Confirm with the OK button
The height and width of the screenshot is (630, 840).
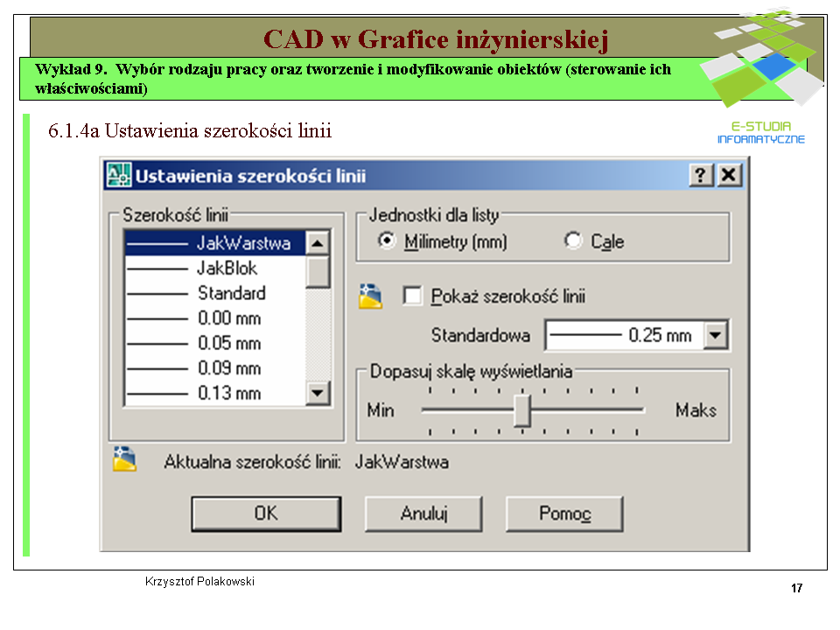(266, 514)
